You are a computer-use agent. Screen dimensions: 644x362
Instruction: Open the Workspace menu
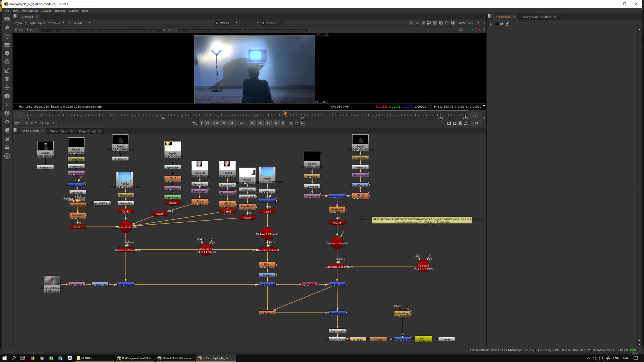point(30,11)
